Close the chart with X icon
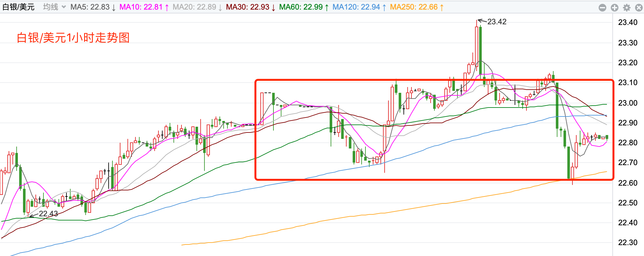 click(x=639, y=8)
